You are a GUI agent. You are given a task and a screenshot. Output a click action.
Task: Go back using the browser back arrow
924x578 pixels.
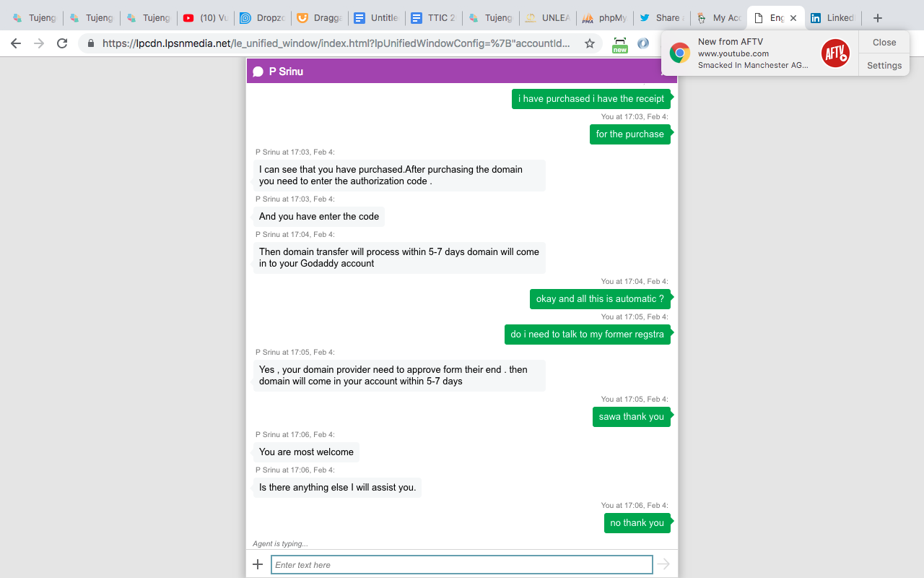pyautogui.click(x=16, y=43)
